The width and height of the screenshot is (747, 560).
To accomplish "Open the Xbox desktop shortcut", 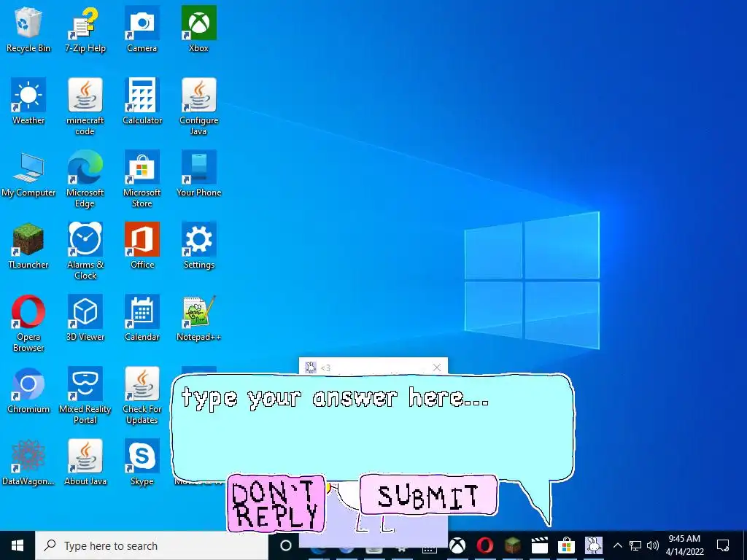I will 198,29.
